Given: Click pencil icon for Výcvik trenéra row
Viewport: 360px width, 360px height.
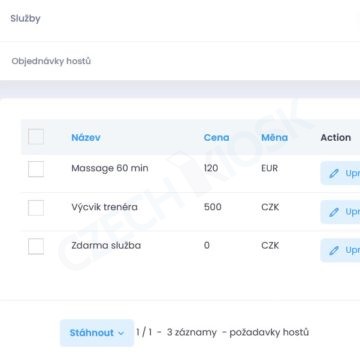Looking at the screenshot, I should (334, 212).
